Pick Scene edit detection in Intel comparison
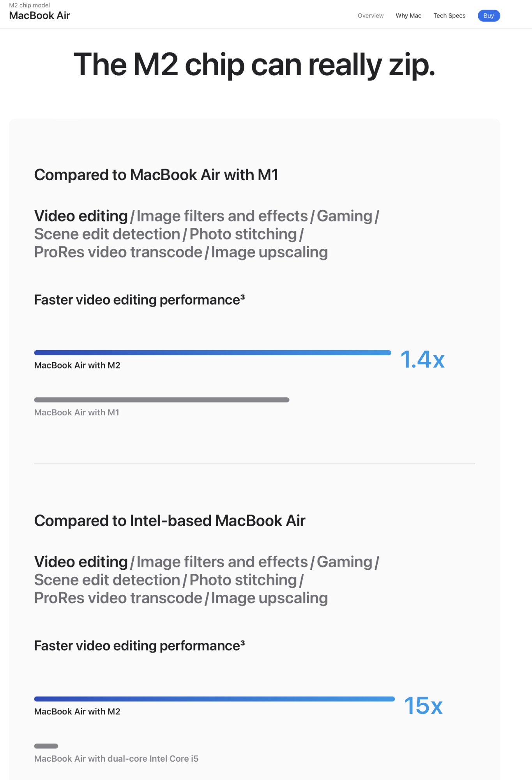Viewport: 532px width, 780px height. point(107,580)
